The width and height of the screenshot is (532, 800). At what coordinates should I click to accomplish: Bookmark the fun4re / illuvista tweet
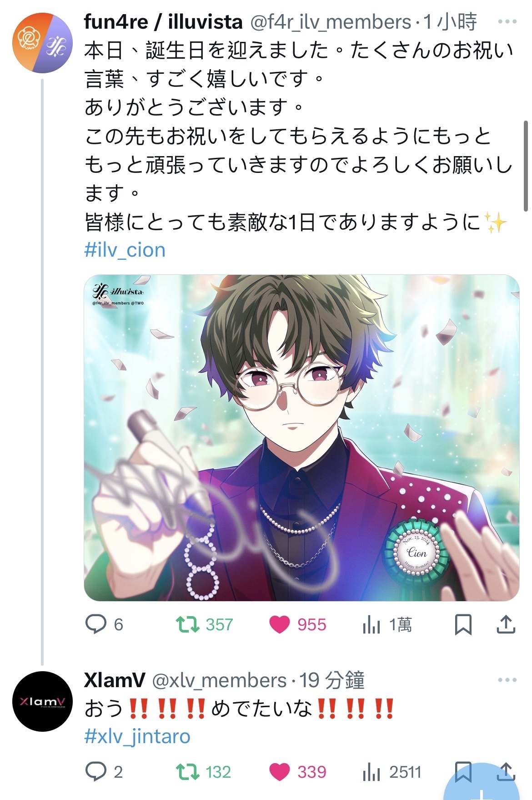463,624
